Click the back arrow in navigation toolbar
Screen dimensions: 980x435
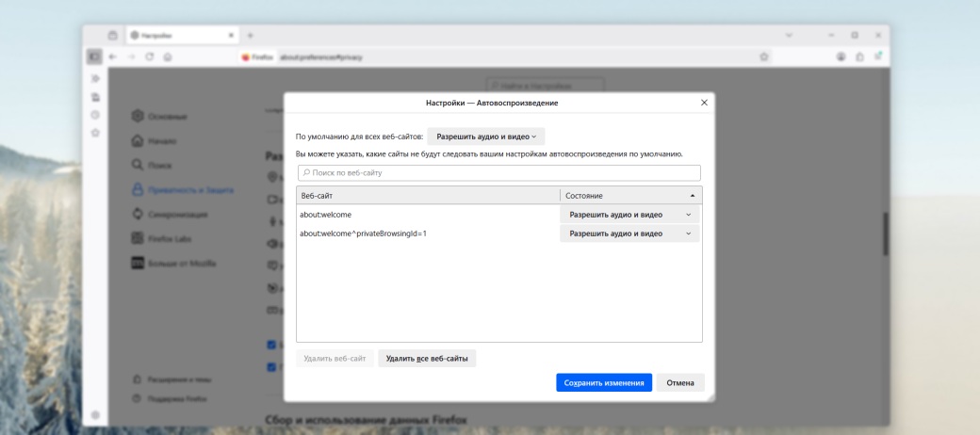coord(114,57)
